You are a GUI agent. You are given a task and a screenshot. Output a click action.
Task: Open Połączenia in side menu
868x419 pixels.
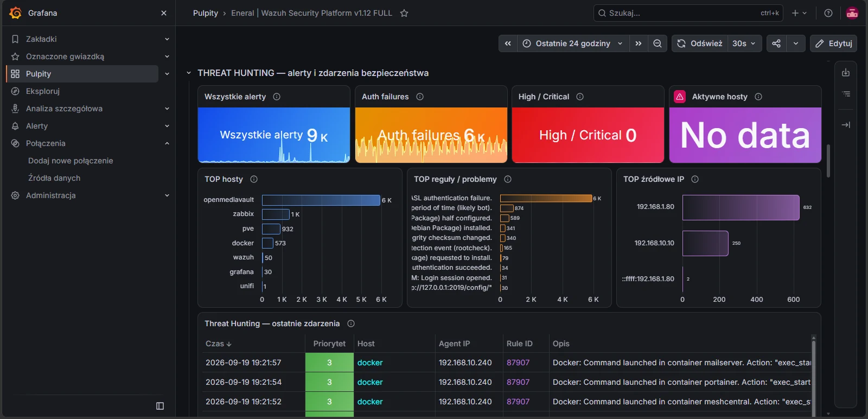click(x=46, y=143)
